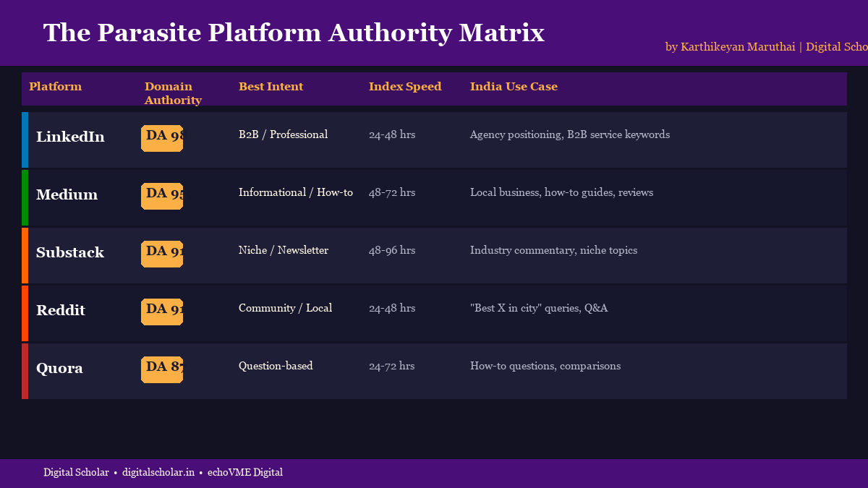Click the Index Speed column header
Viewport: 868px width, 488px height.
(x=405, y=87)
